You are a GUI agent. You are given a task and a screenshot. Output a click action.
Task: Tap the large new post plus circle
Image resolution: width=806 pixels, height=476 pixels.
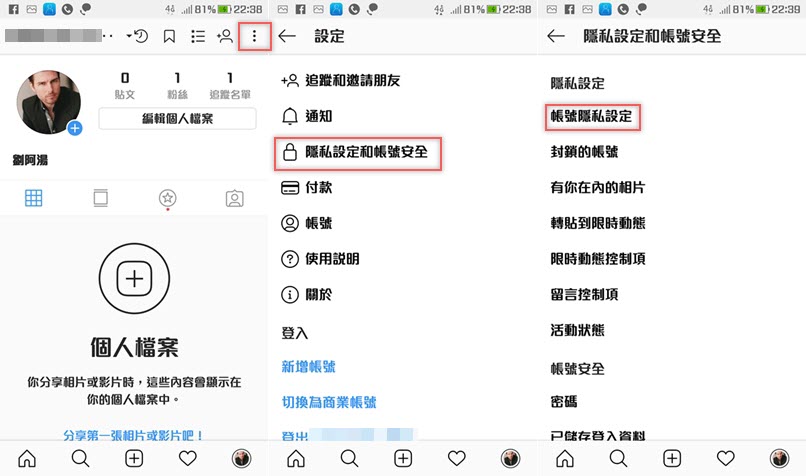coord(134,279)
